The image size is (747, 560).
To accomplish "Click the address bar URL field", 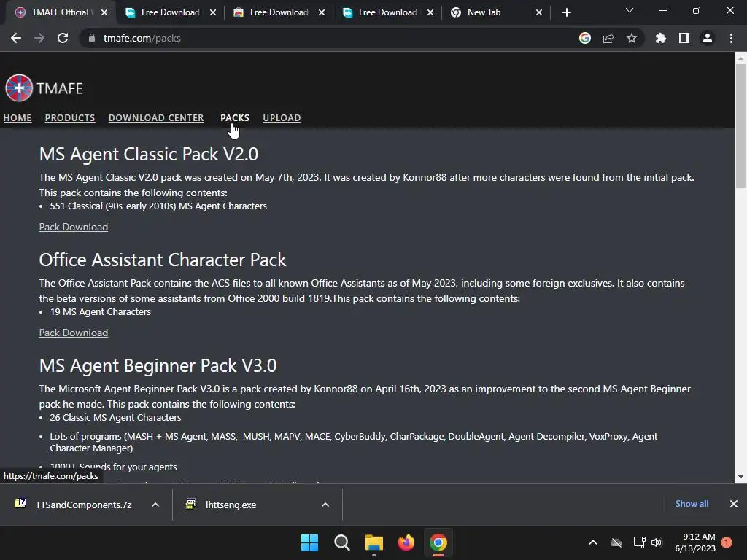I will [333, 38].
